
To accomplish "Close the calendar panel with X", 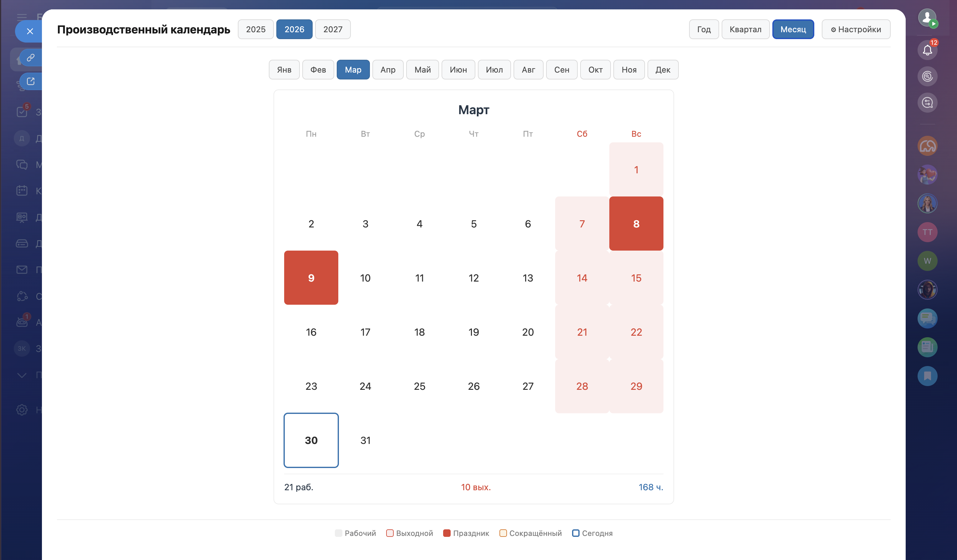I will click(x=30, y=31).
